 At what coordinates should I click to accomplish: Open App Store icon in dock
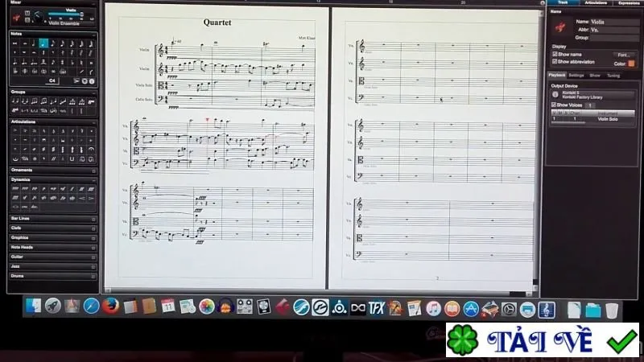click(471, 309)
